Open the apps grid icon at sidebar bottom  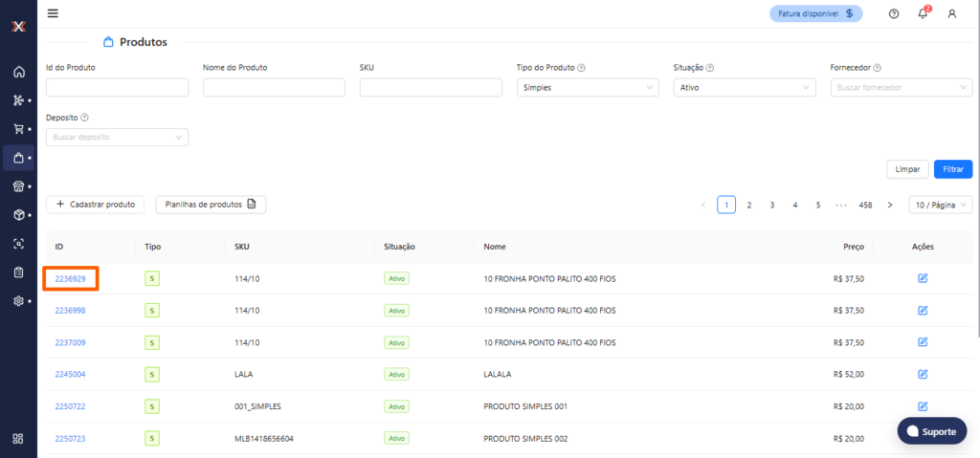[x=18, y=438]
